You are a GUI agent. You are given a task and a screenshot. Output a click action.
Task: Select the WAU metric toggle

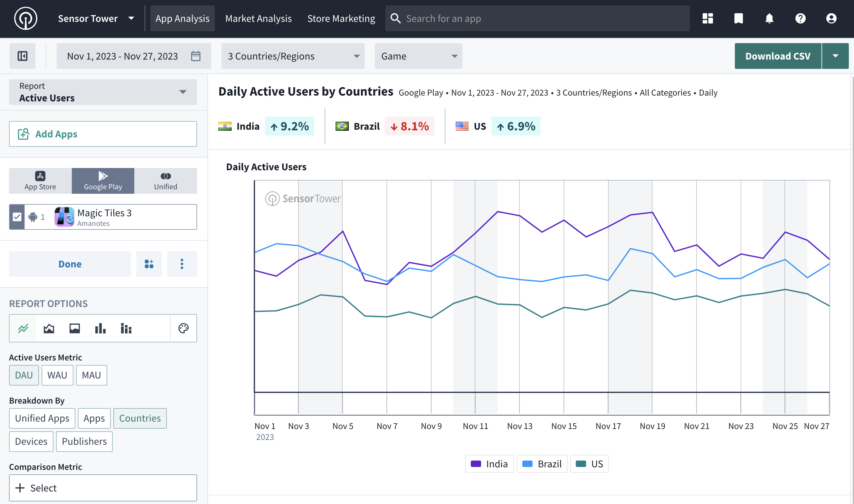57,375
